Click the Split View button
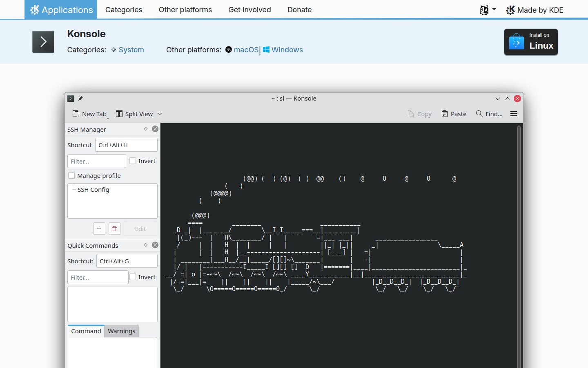 point(134,114)
